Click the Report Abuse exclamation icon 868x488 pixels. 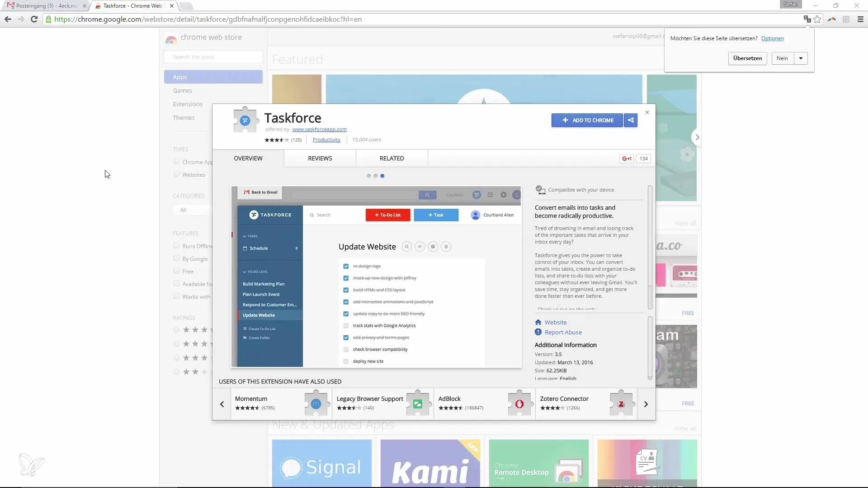point(538,332)
